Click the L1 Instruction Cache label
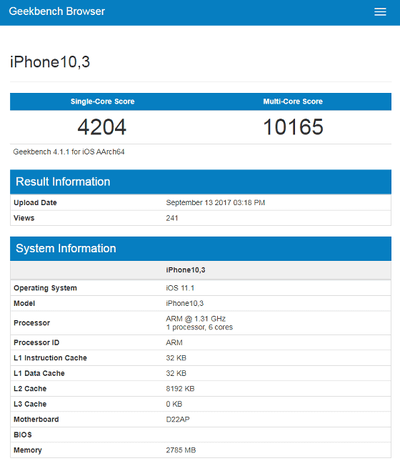Screen dimensions: 400x466 (x=50, y=358)
